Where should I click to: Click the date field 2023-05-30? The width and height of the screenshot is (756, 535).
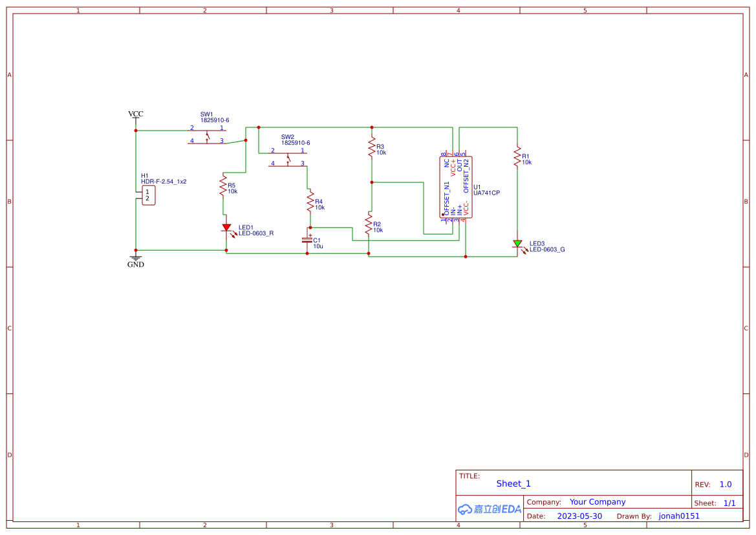[580, 516]
